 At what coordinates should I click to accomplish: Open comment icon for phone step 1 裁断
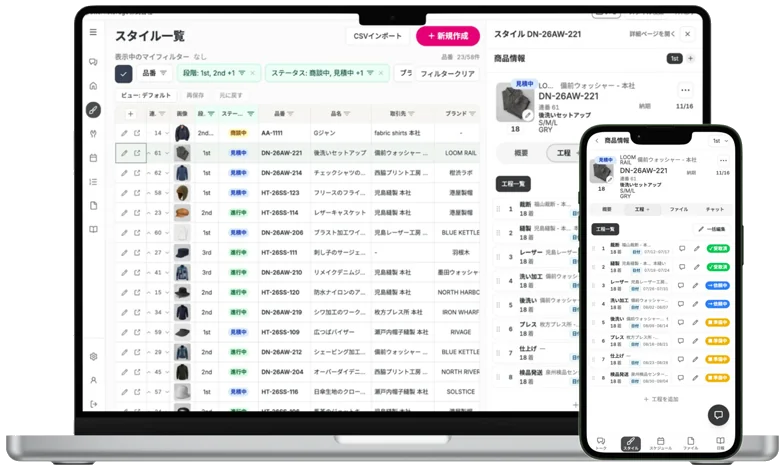(x=682, y=248)
